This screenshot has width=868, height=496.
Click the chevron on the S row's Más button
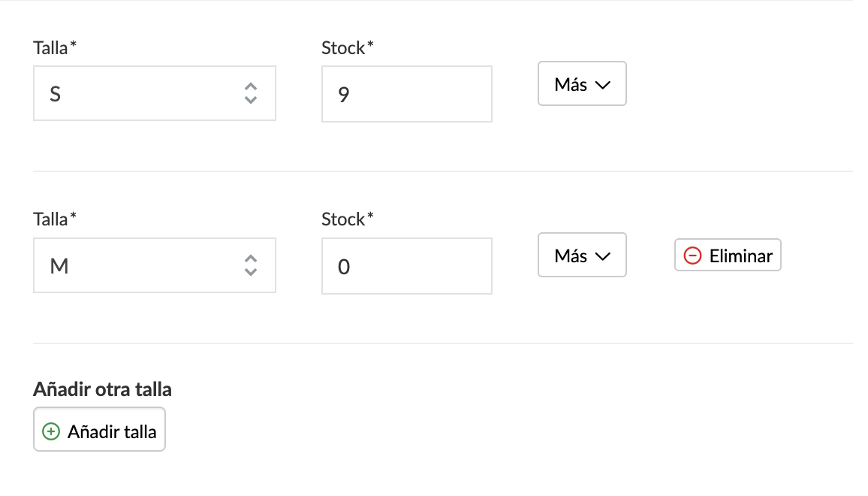point(601,85)
